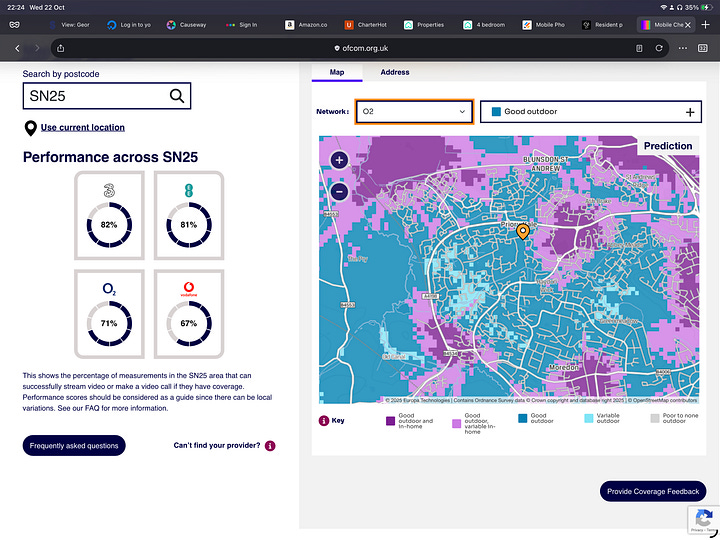Open the reader view icon in address bar
Screen dimensions: 720x540
pyautogui.click(x=639, y=48)
